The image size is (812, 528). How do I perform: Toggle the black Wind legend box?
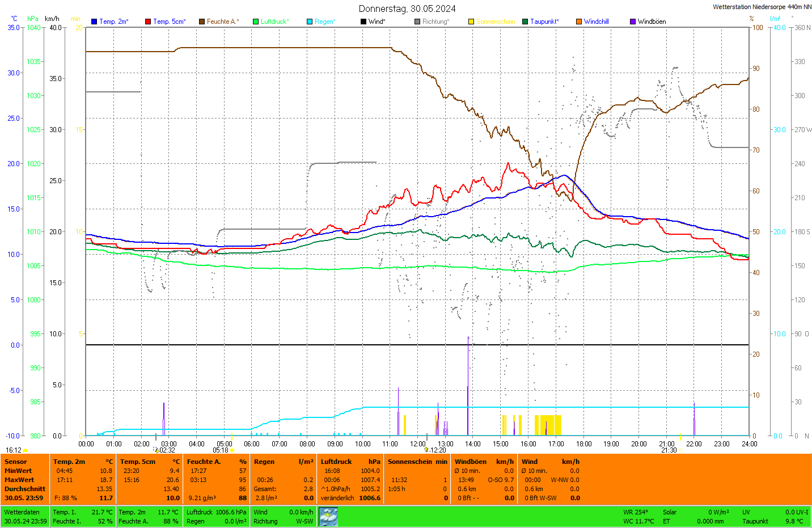click(x=363, y=22)
